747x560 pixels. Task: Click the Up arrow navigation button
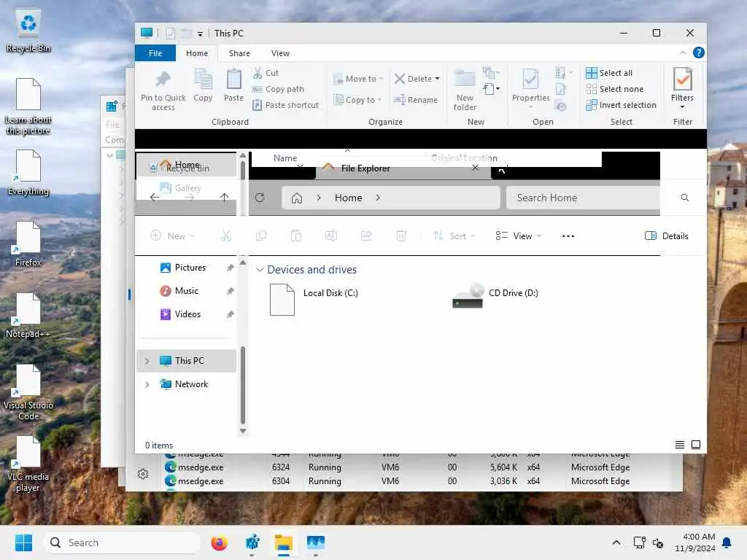tap(225, 197)
